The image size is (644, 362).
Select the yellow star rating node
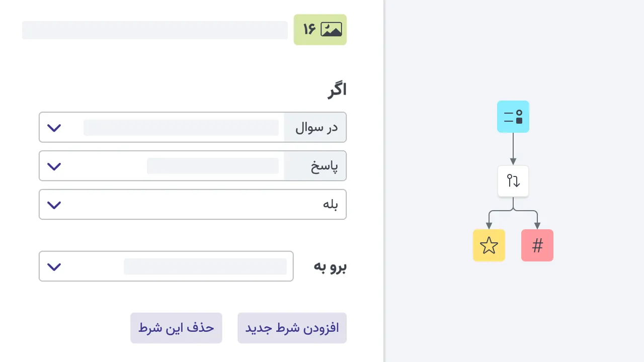[489, 245]
